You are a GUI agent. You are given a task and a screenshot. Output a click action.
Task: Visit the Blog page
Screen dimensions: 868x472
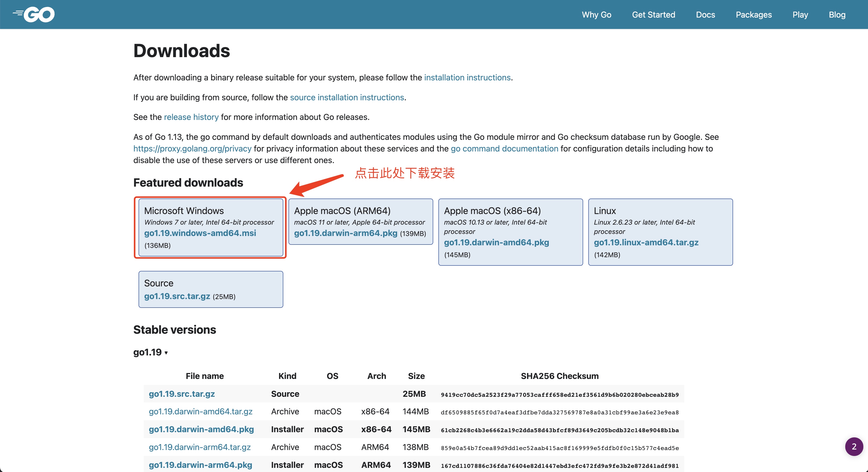pos(837,15)
